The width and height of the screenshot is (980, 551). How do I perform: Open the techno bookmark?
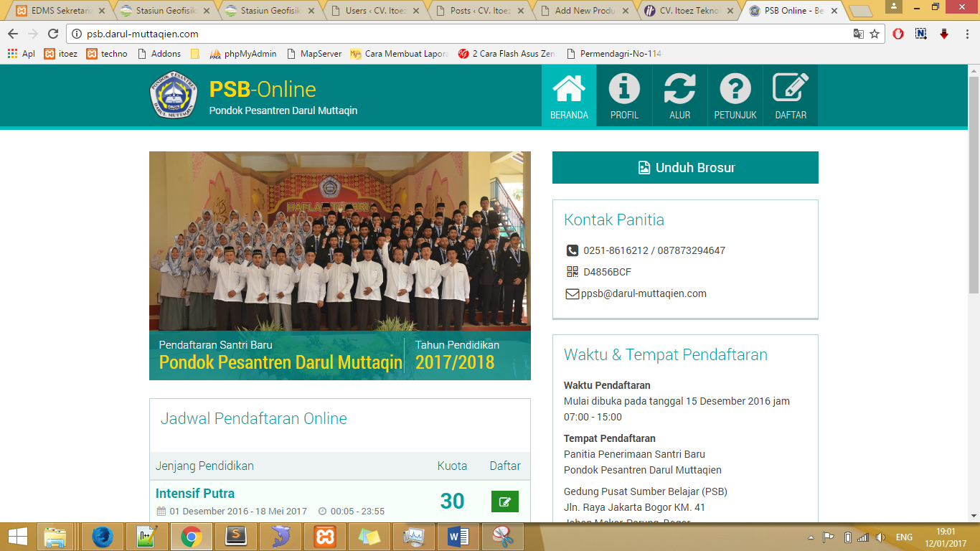(107, 53)
